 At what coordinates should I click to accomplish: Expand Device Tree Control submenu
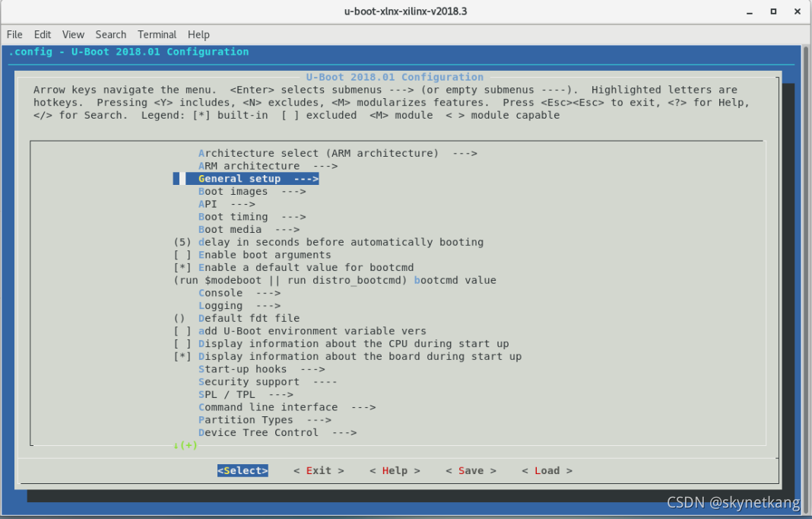coord(278,433)
